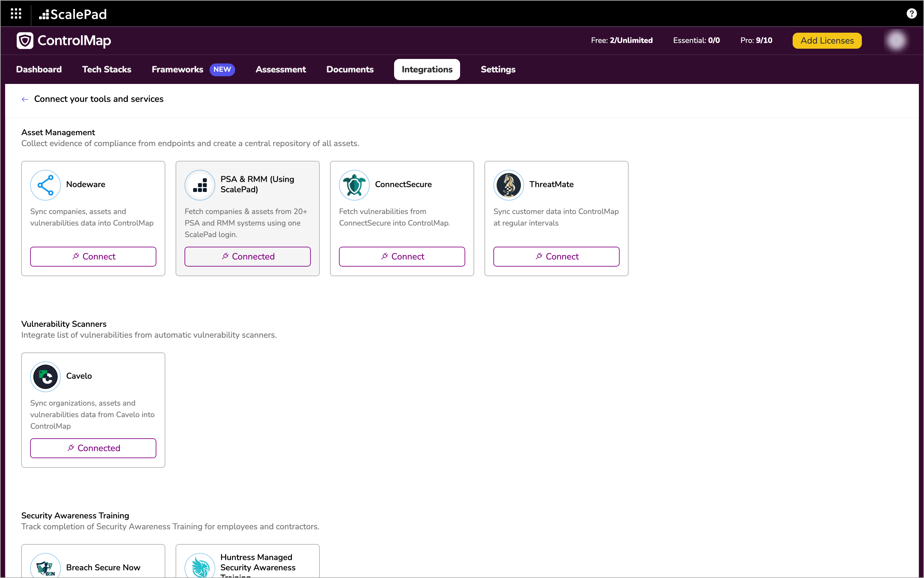Connect the ConnectSecure integration
Image resolution: width=924 pixels, height=578 pixels.
[x=402, y=257]
